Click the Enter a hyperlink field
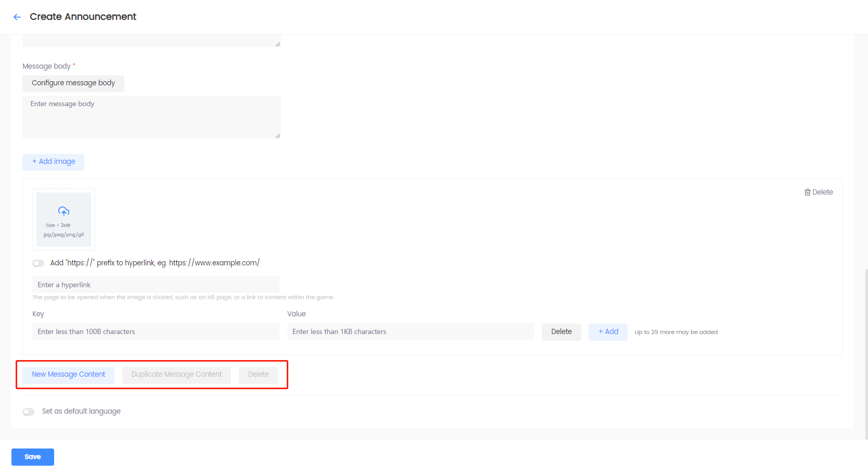The image size is (868, 474). tap(156, 285)
